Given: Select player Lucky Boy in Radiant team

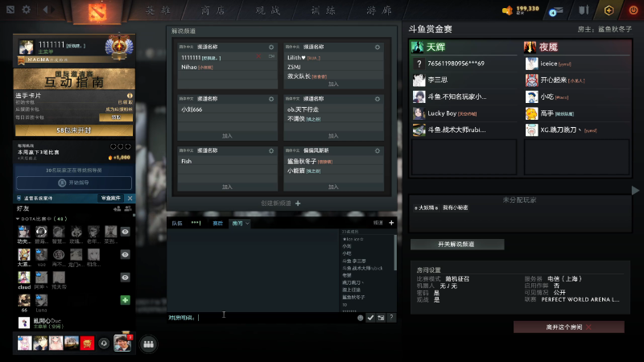Looking at the screenshot, I should [464, 113].
